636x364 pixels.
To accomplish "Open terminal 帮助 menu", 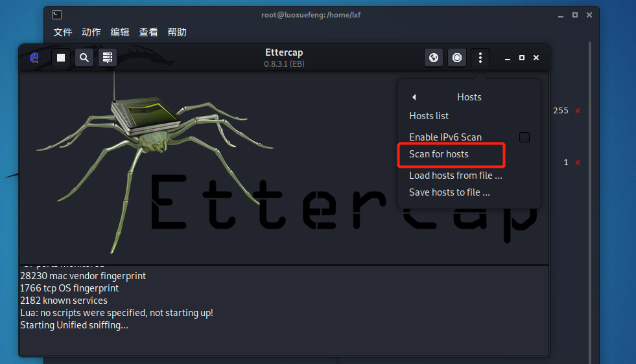I will pyautogui.click(x=177, y=32).
